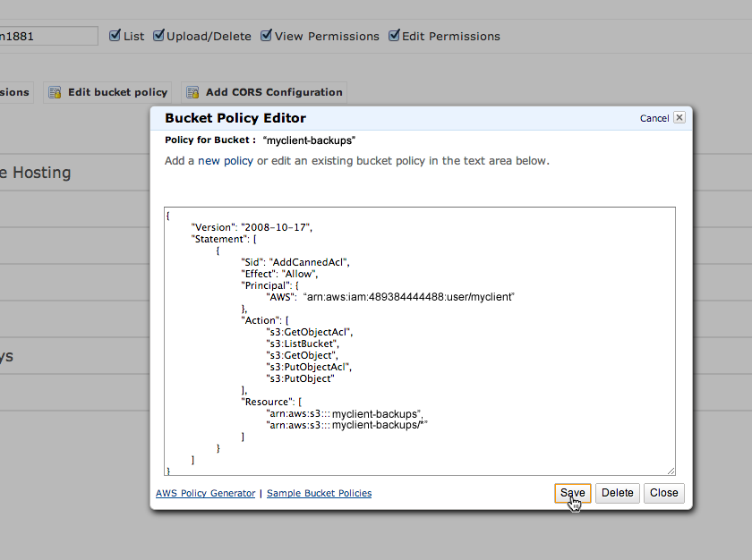Open the AWS Policy Generator link
Viewport: 752px width, 560px height.
(x=205, y=493)
